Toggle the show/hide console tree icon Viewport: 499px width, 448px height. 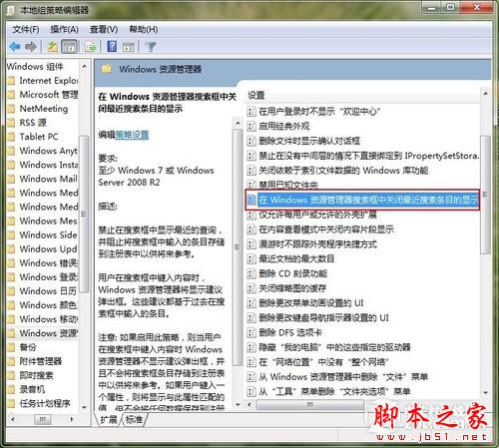point(69,47)
